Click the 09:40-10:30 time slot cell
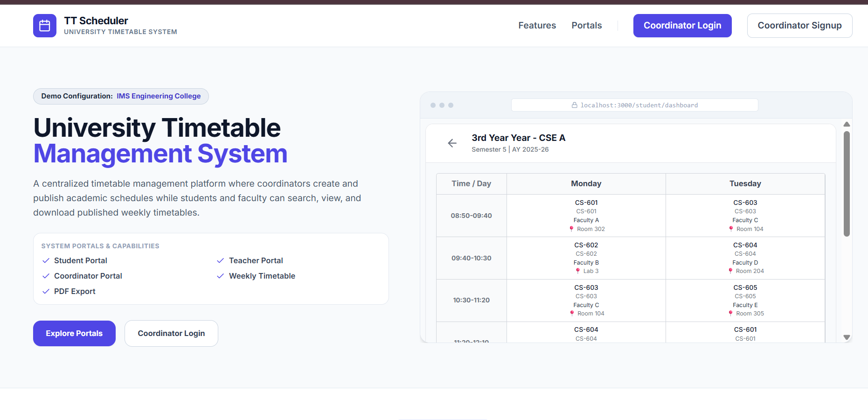This screenshot has height=420, width=868. 472,258
